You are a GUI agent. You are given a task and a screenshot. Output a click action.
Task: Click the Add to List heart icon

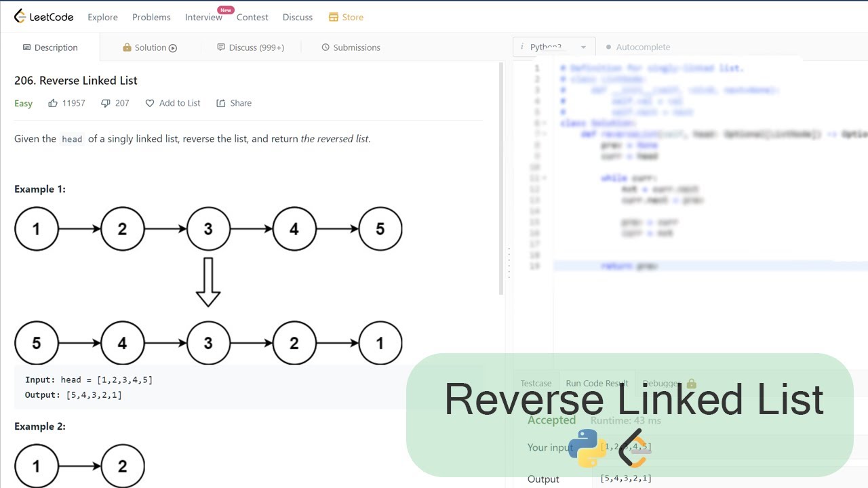(151, 103)
